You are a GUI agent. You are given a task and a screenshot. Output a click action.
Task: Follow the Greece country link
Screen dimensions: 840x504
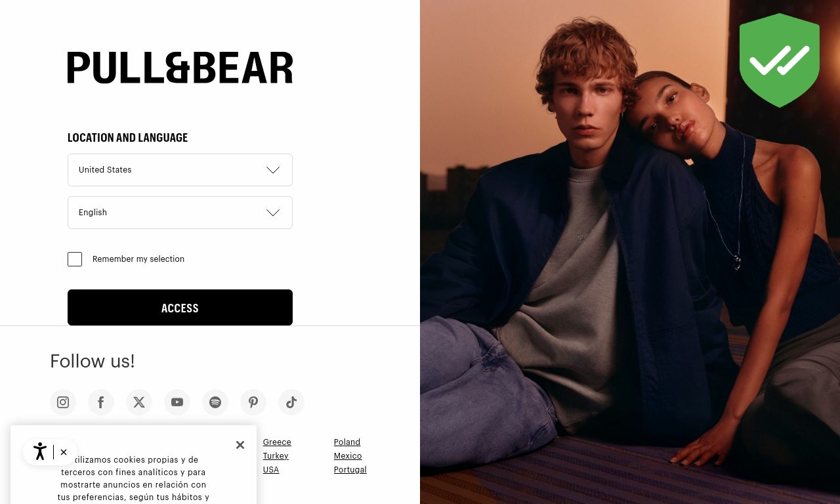(x=277, y=442)
